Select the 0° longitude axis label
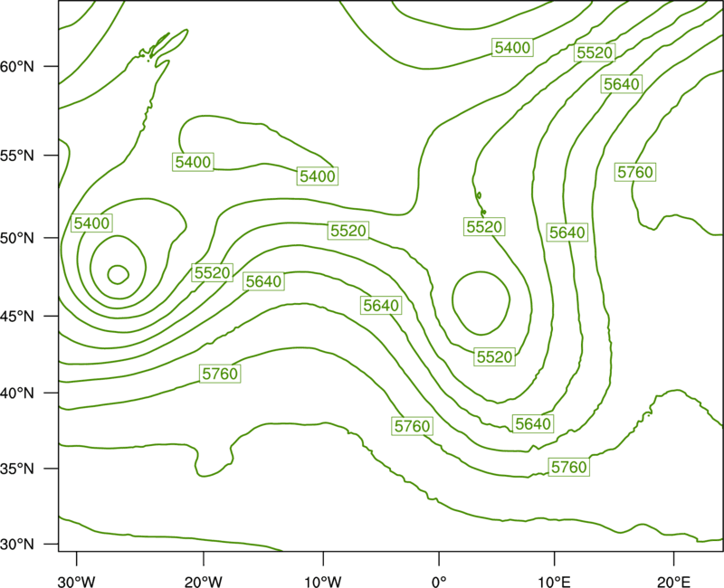The height and width of the screenshot is (588, 724). point(439,582)
